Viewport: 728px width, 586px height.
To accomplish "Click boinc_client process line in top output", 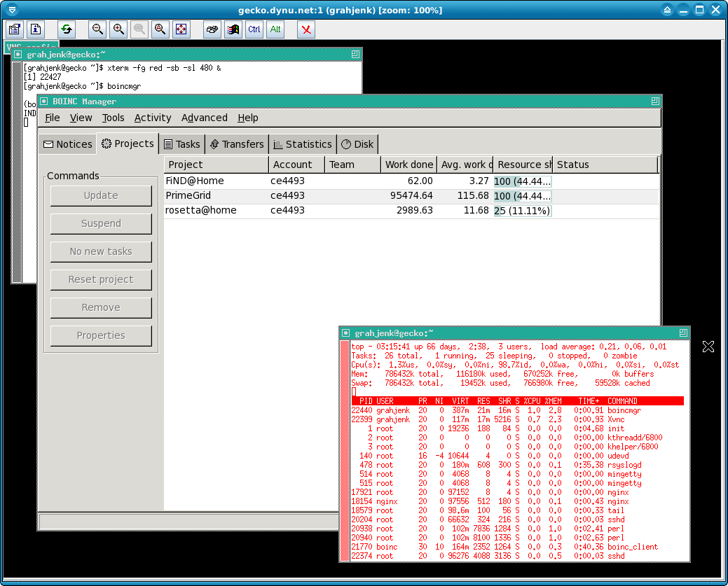I will click(x=504, y=547).
